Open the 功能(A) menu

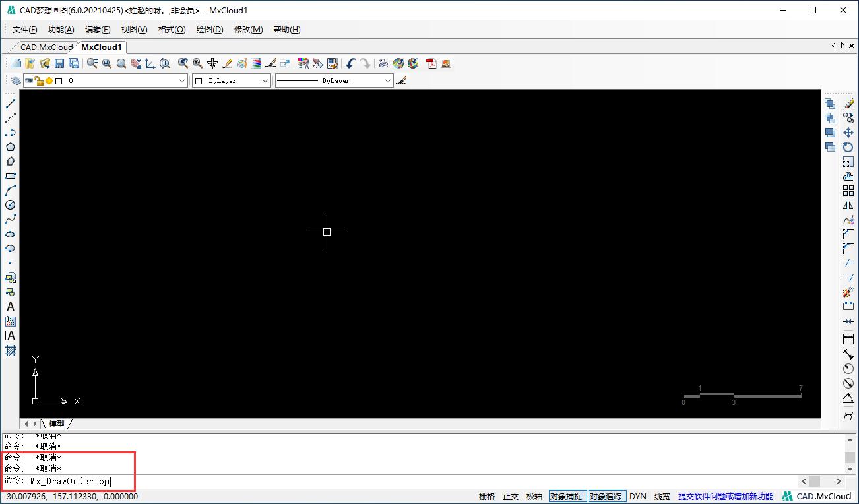point(61,30)
